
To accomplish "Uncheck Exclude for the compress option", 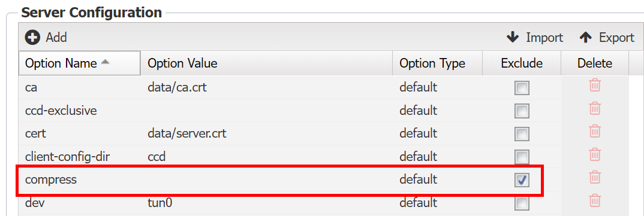I will tap(522, 180).
